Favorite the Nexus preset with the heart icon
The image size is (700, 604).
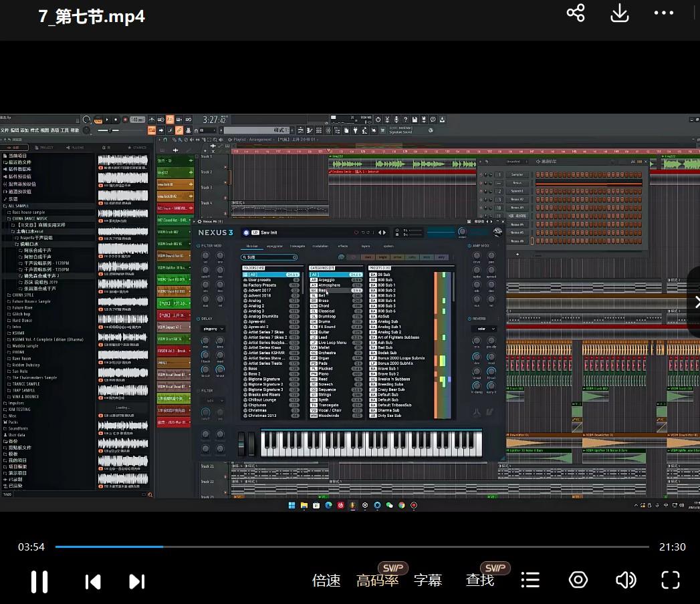[356, 233]
